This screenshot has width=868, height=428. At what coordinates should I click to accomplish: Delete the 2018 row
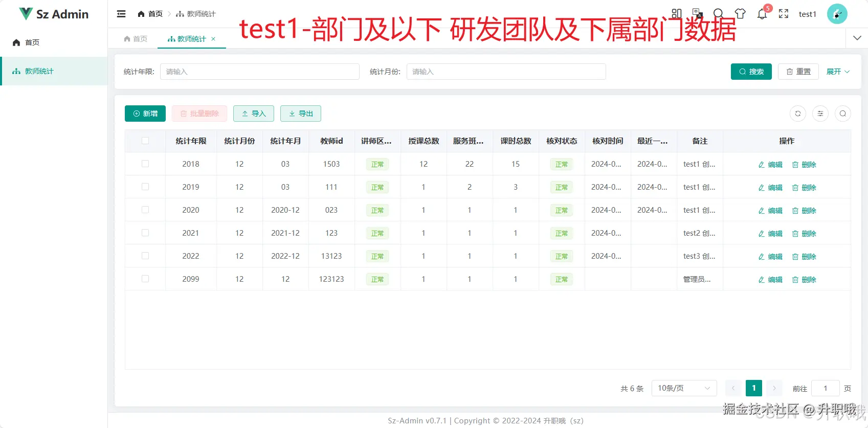coord(804,165)
